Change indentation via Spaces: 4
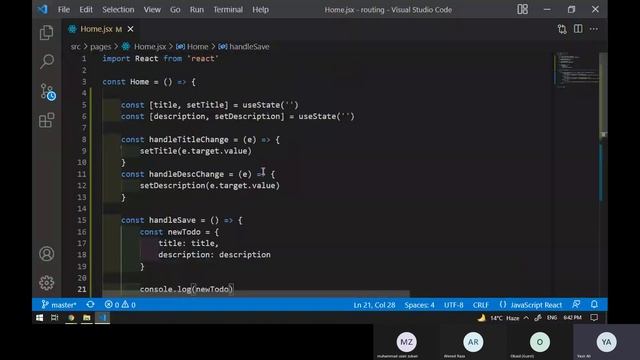 coord(419,304)
